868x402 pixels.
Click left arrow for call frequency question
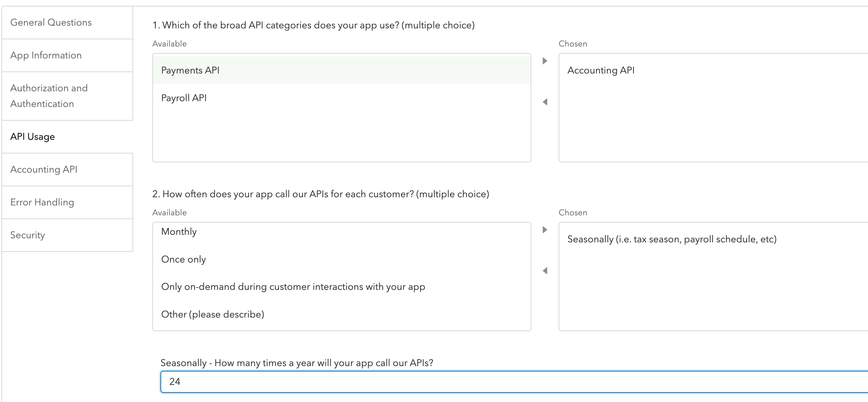pyautogui.click(x=545, y=271)
